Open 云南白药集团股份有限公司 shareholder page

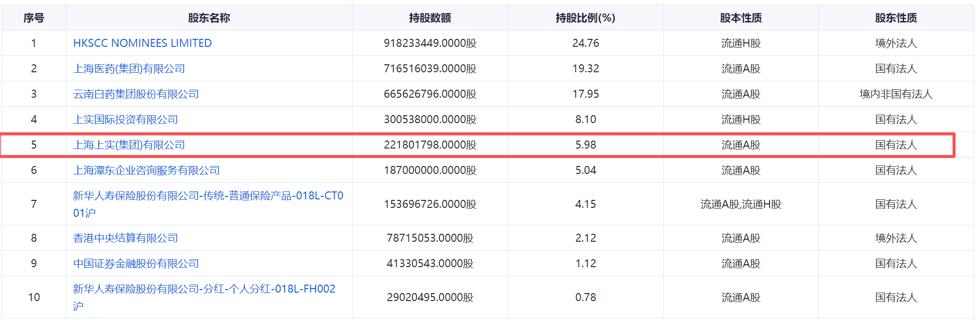point(136,94)
